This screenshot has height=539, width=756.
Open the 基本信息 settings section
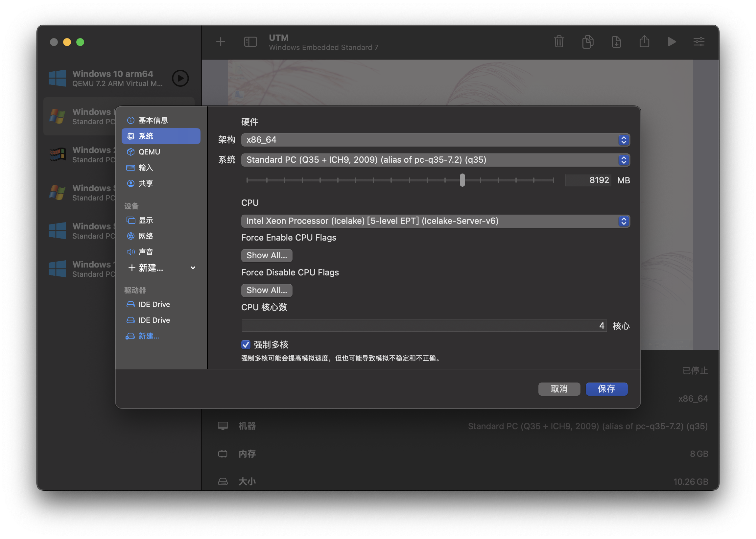point(153,120)
